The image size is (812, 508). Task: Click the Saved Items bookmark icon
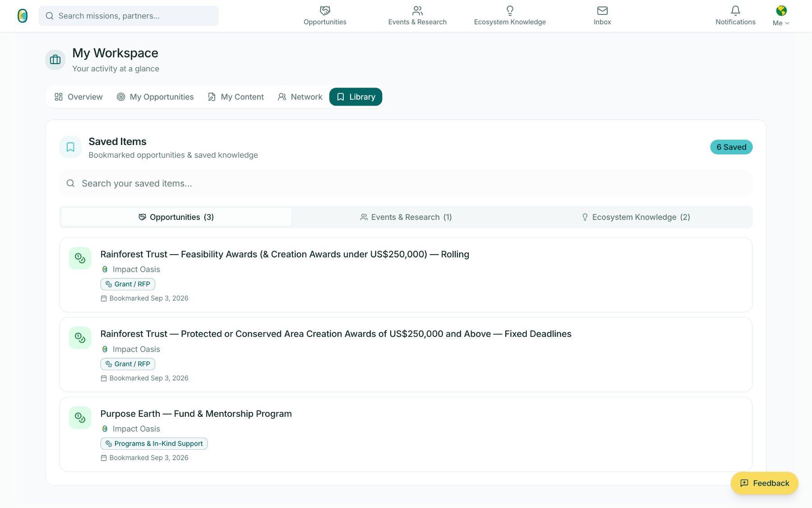70,147
